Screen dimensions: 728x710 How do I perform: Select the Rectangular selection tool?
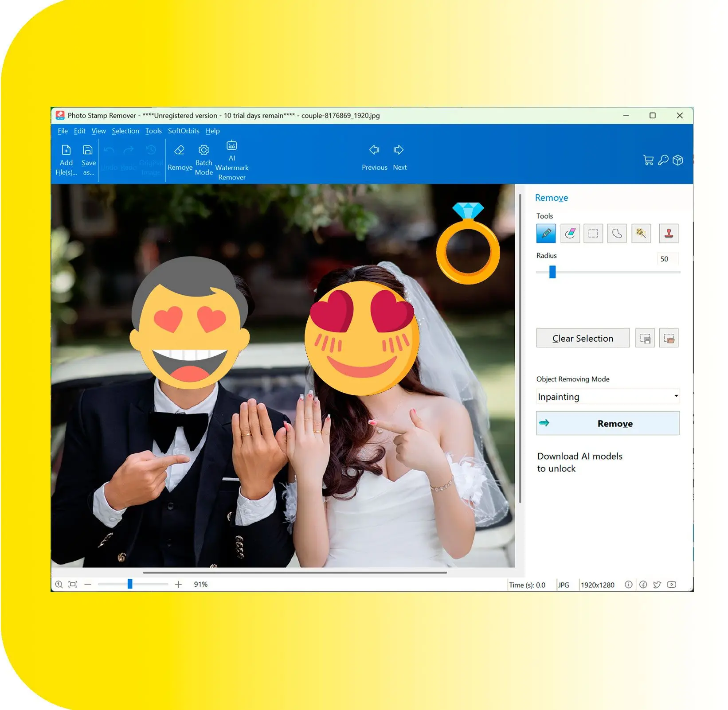pyautogui.click(x=593, y=233)
